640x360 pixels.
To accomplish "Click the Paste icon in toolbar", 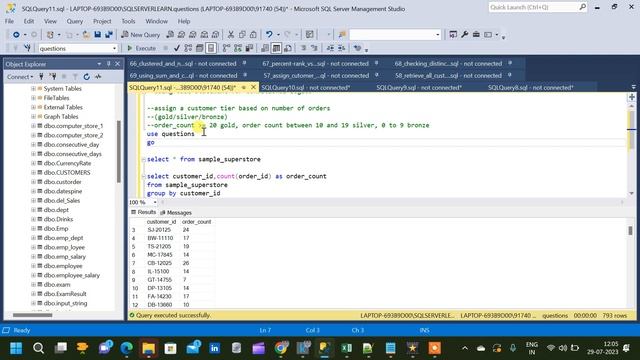I will coord(253,35).
